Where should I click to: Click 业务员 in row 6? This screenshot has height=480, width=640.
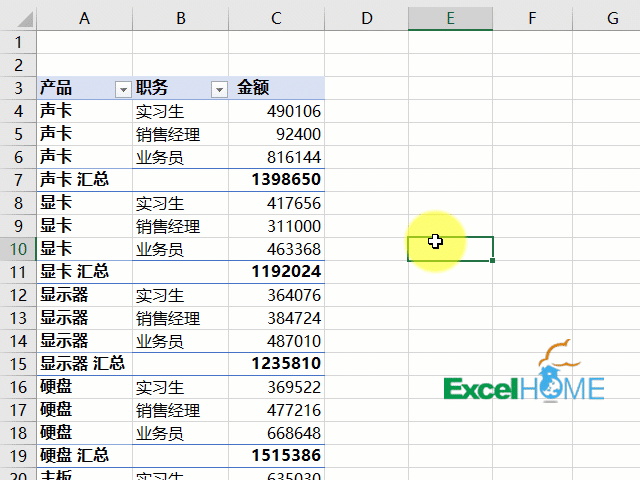(x=160, y=157)
